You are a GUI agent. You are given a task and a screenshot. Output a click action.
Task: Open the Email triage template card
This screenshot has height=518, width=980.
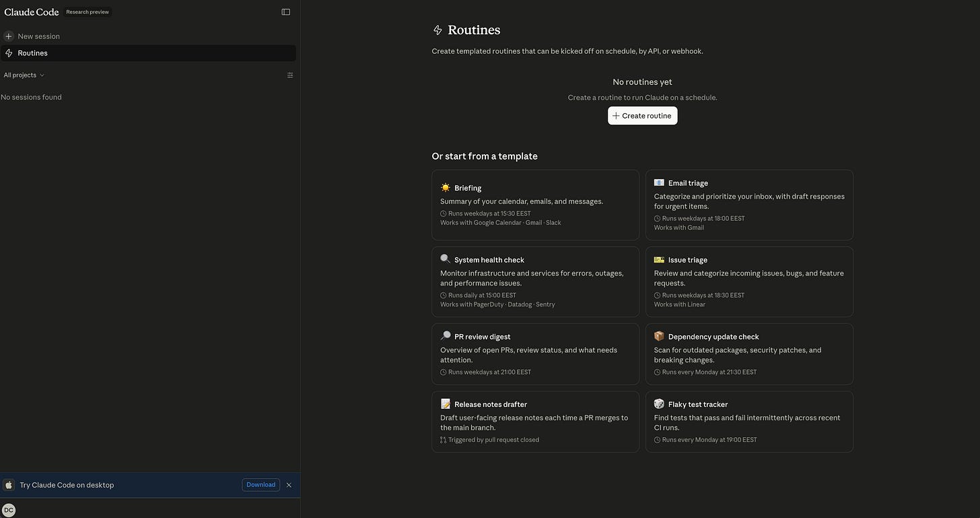(x=749, y=205)
